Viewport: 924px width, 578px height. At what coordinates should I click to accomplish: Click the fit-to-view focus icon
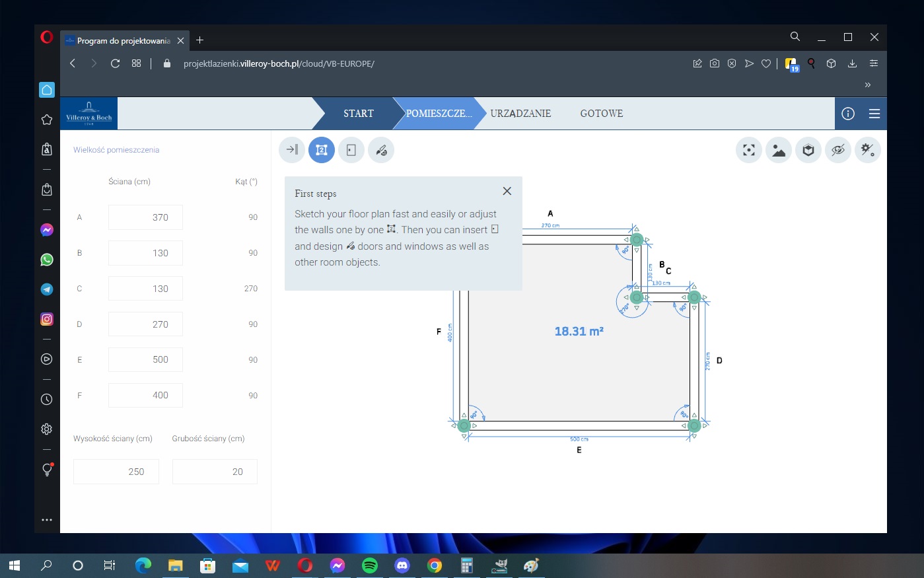748,150
